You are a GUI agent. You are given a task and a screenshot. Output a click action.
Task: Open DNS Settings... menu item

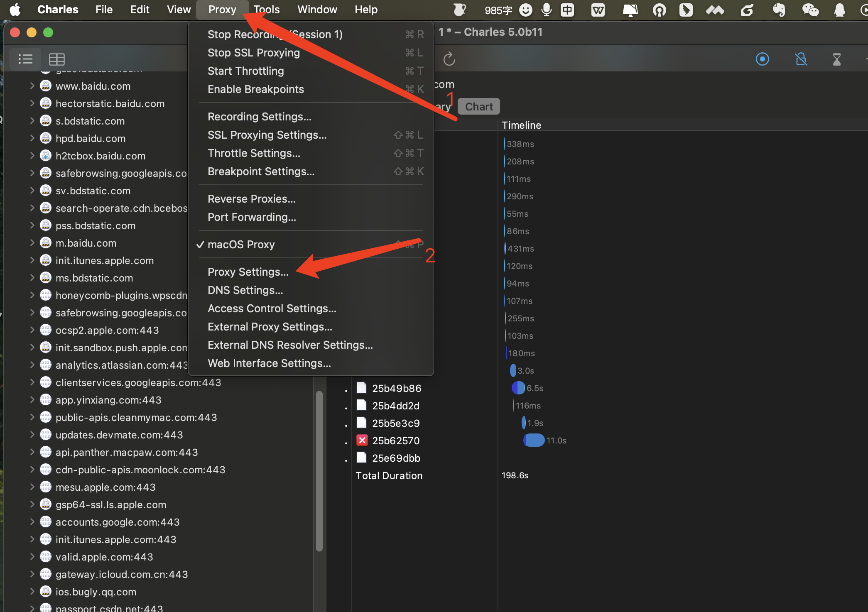[311, 290]
